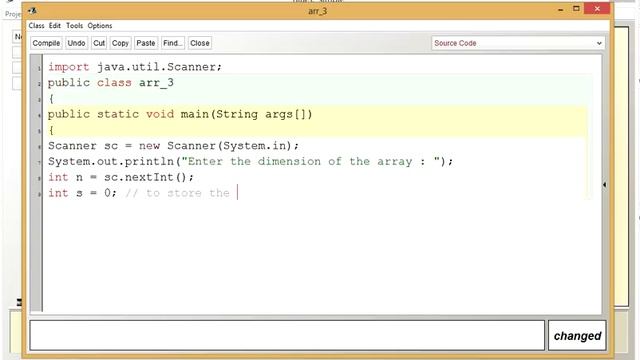
Task: Minimize the arr_3 editor window
Action: tap(560, 9)
